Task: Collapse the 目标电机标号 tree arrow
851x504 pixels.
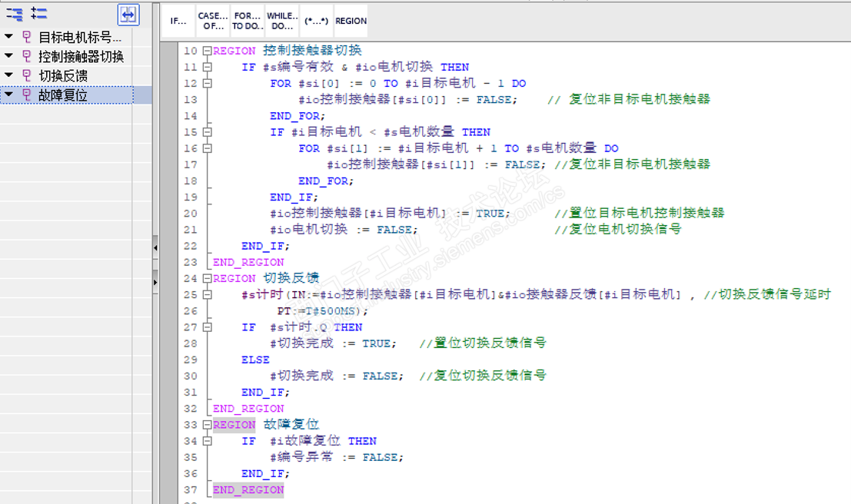Action: coord(8,37)
